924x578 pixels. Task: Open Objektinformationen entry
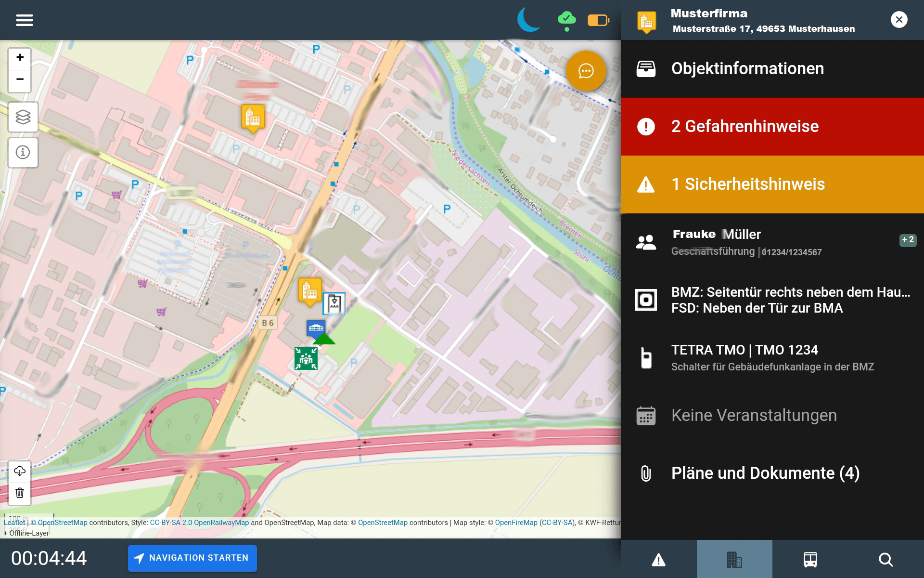coord(772,68)
